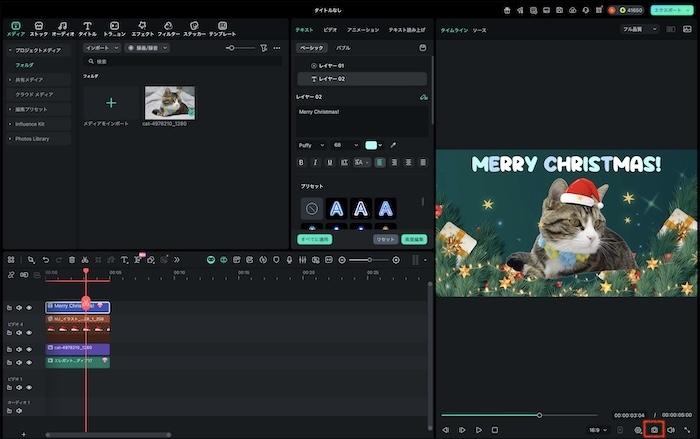Open the フル画質 preview quality dropdown
The image size is (700, 439).
point(640,30)
